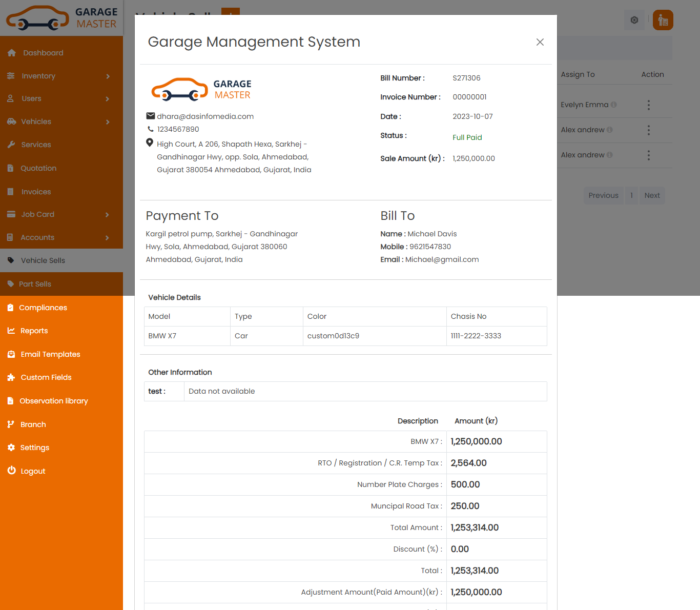700x610 pixels.
Task: View Invoices via its sidebar icon
Action: [x=11, y=192]
